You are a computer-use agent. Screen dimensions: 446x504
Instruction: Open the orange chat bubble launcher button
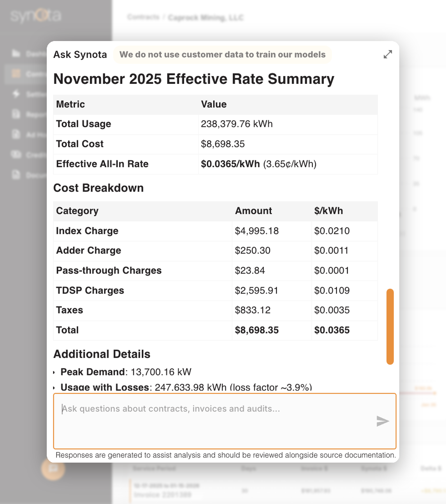(53, 468)
